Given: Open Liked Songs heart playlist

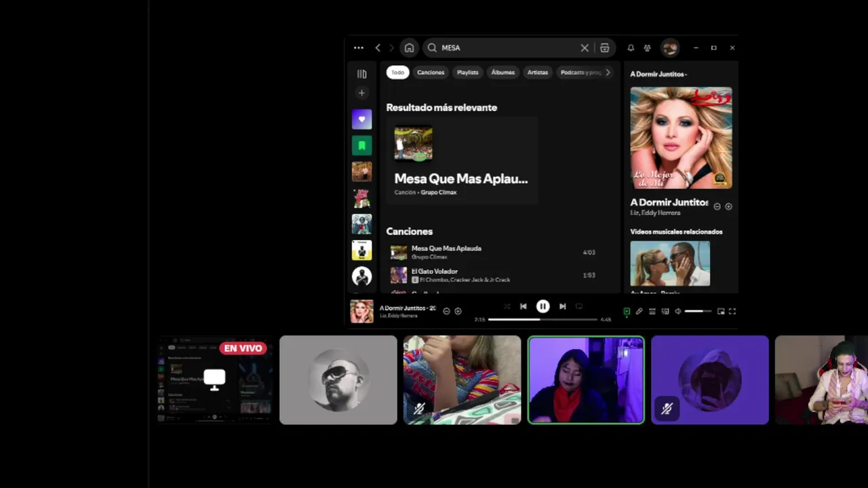Looking at the screenshot, I should [361, 119].
